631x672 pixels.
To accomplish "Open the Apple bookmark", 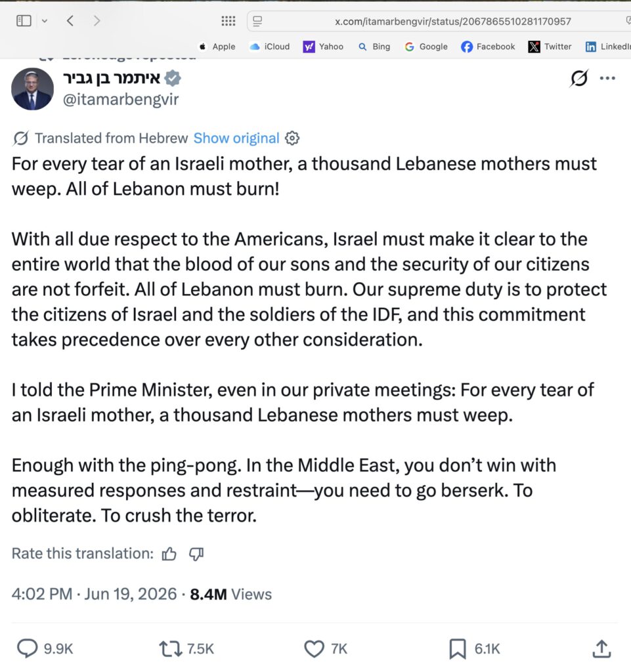I will [217, 47].
